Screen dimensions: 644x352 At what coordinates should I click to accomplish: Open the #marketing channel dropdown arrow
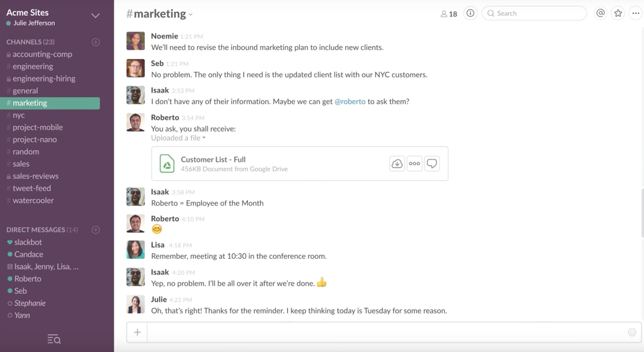191,15
